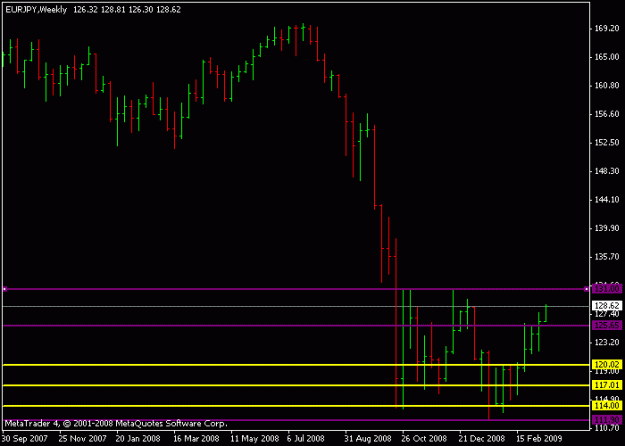Viewport: 625px width, 446px height.
Task: Click the purple 125.65 price tag
Action: coord(607,326)
